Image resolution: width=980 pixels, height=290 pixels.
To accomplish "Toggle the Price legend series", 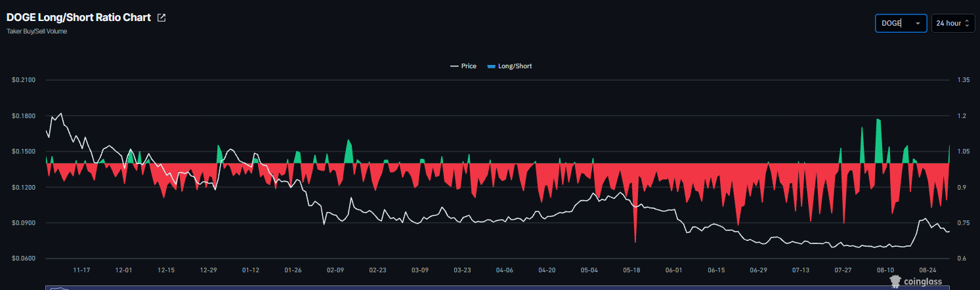I will 463,66.
